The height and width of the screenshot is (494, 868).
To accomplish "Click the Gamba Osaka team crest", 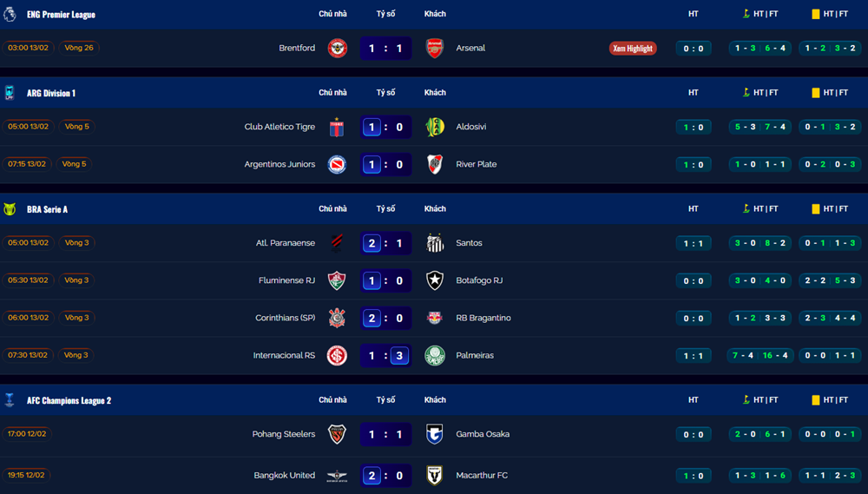I will (435, 434).
